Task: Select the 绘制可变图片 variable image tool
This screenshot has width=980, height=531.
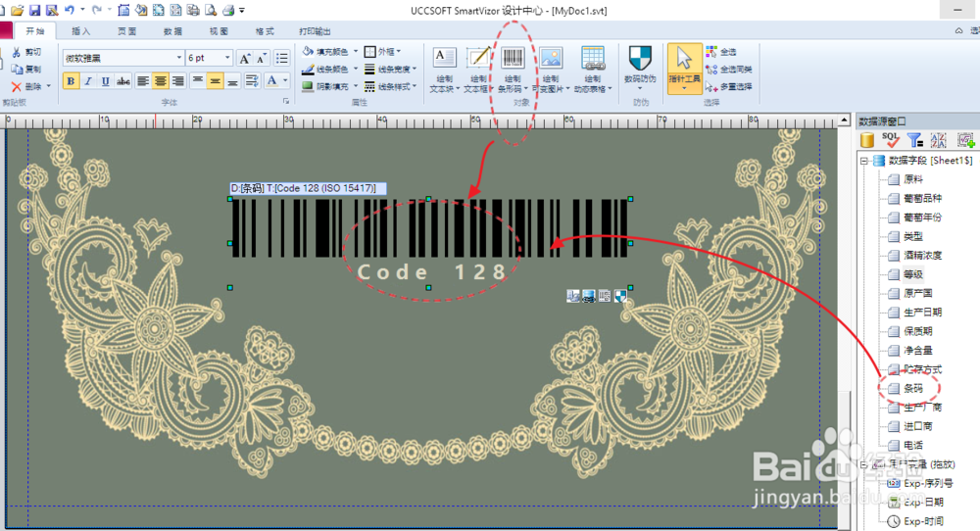Action: point(551,70)
